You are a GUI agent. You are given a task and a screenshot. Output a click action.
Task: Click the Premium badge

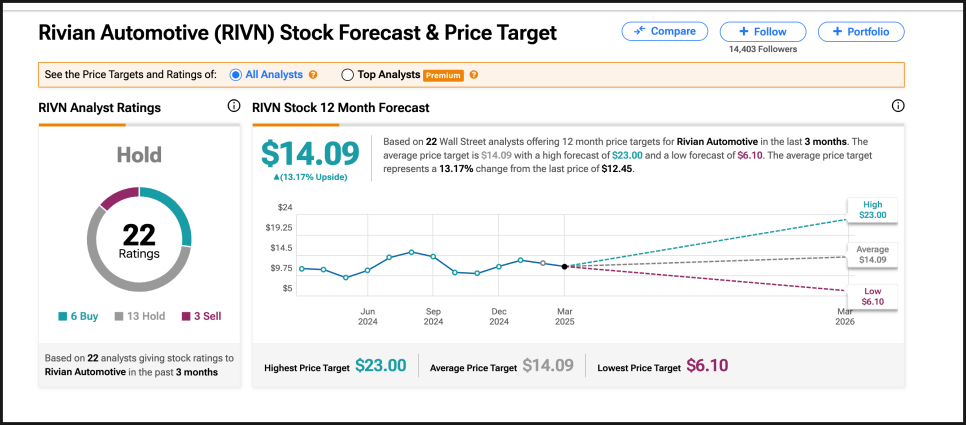(443, 75)
